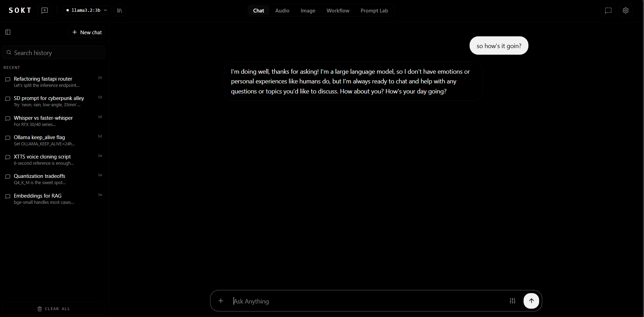Click the screen capture icon in top bar
The image size is (644, 317).
pyautogui.click(x=608, y=10)
